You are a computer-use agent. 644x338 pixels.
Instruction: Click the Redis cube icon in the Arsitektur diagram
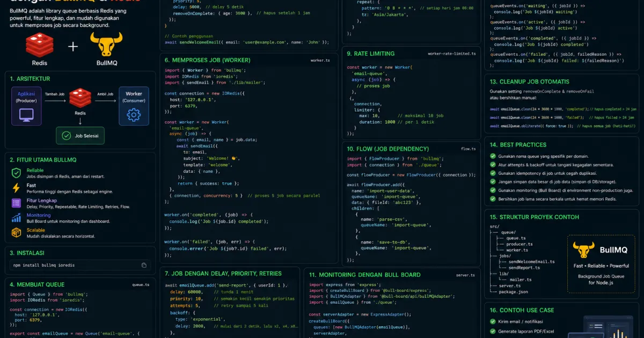click(80, 98)
